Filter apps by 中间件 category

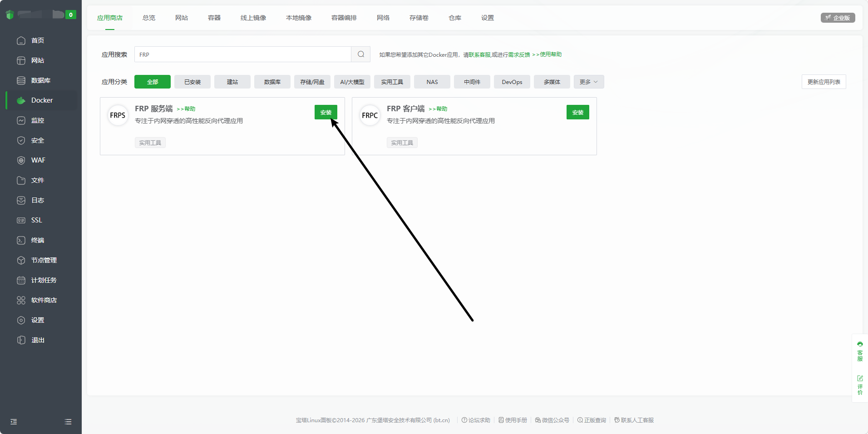pyautogui.click(x=472, y=82)
